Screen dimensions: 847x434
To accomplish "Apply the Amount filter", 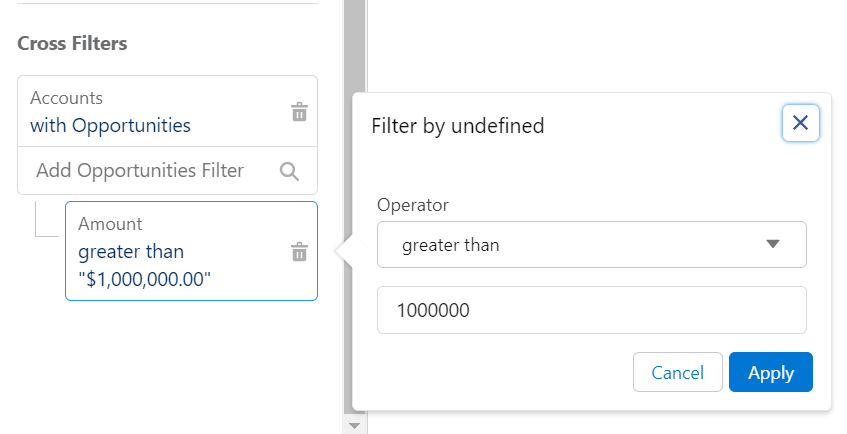I will click(x=771, y=372).
